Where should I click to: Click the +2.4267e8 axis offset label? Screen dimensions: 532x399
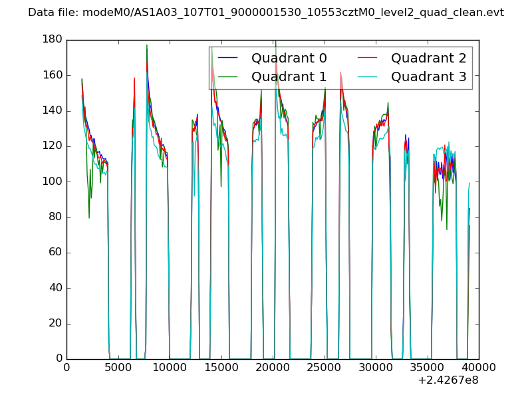click(448, 380)
